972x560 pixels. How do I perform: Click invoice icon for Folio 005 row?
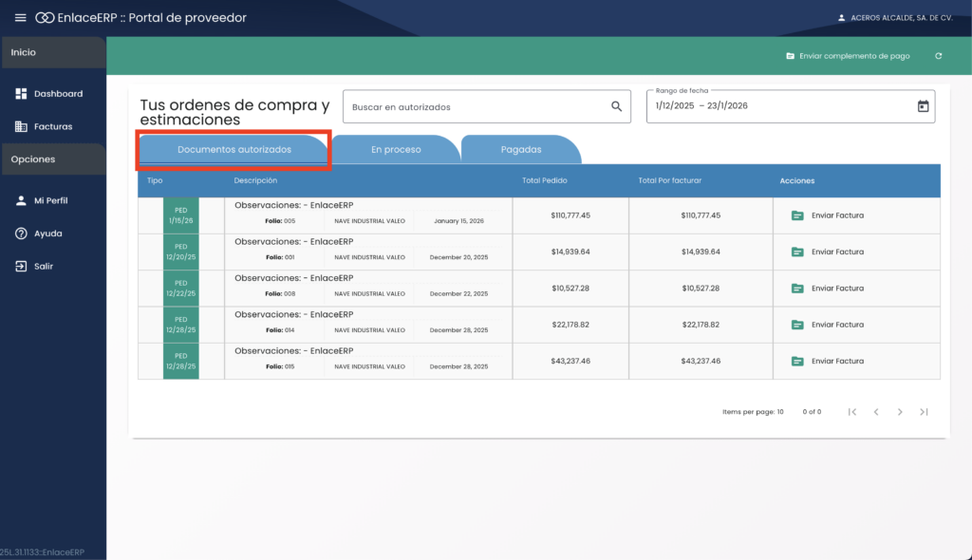(x=797, y=215)
